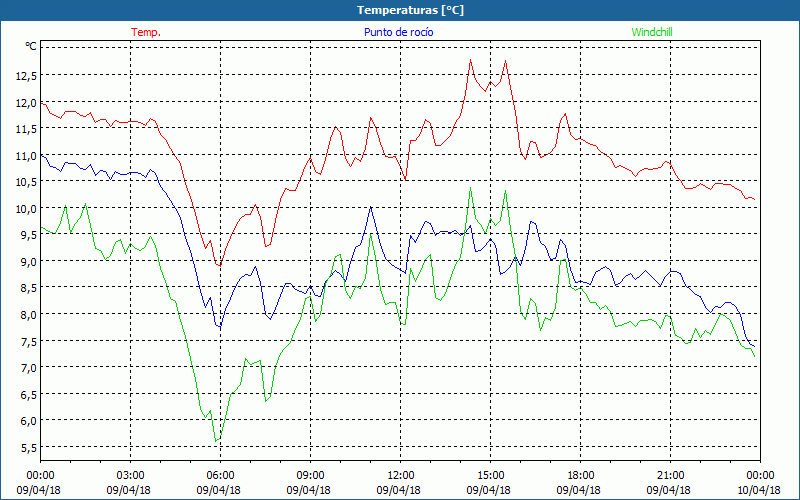The width and height of the screenshot is (800, 500).
Task: Click the 10/04/18 date label
Action: 758,490
